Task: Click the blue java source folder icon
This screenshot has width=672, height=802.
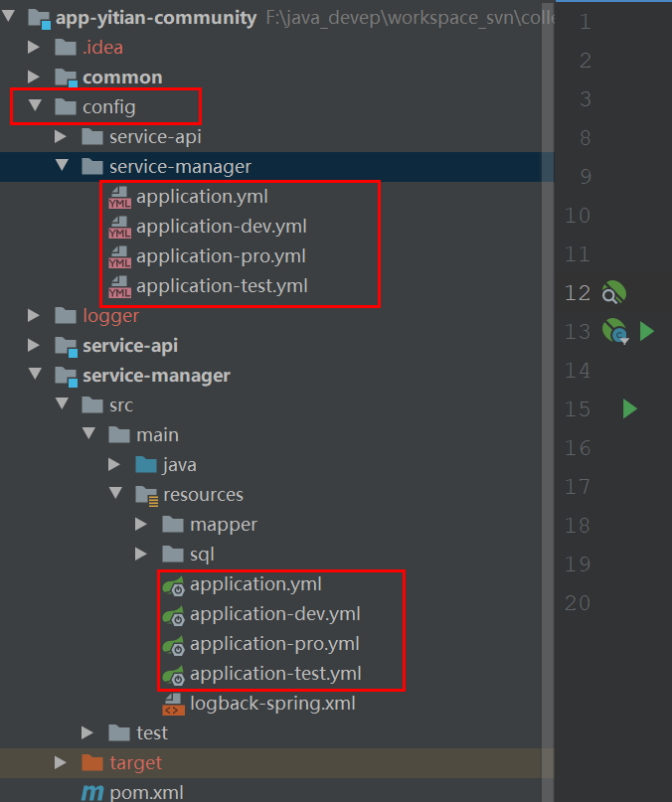Action: pos(146,464)
